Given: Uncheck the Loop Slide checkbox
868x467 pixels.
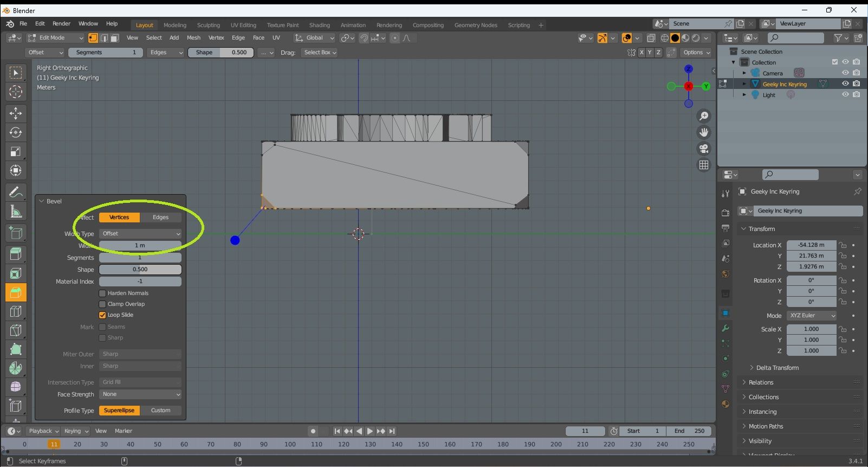Looking at the screenshot, I should coord(102,315).
